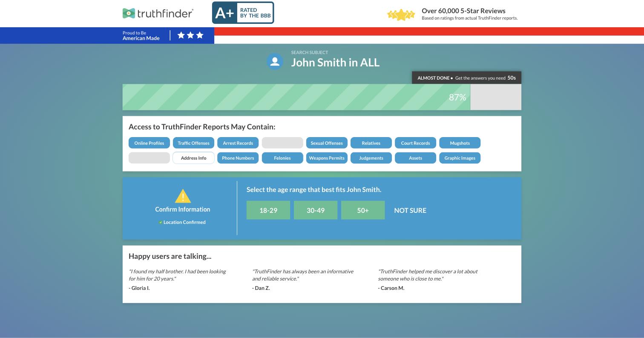Click the Mugshots tag
Screen dimensions: 644x338
(x=460, y=143)
